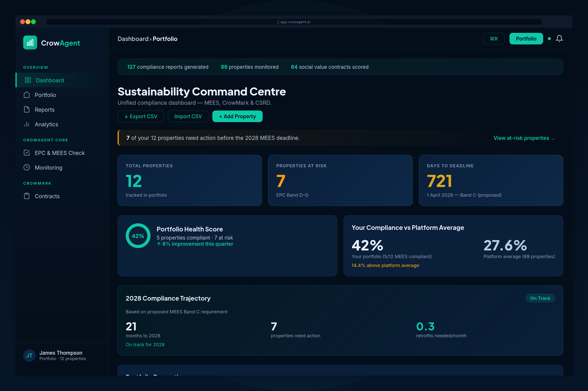Click the macOS green maximize window dot

[x=33, y=22]
